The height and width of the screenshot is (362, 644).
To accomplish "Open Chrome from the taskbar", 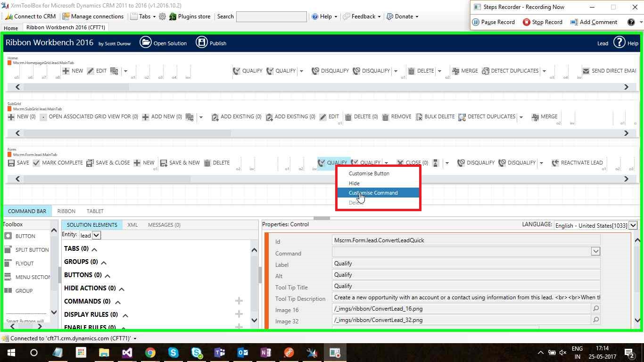I will [150, 353].
